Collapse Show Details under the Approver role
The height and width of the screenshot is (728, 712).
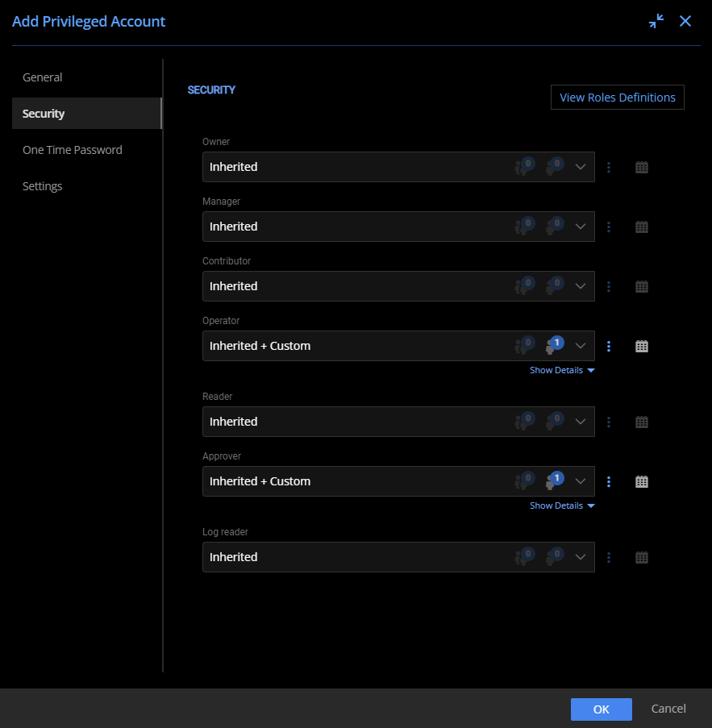562,505
